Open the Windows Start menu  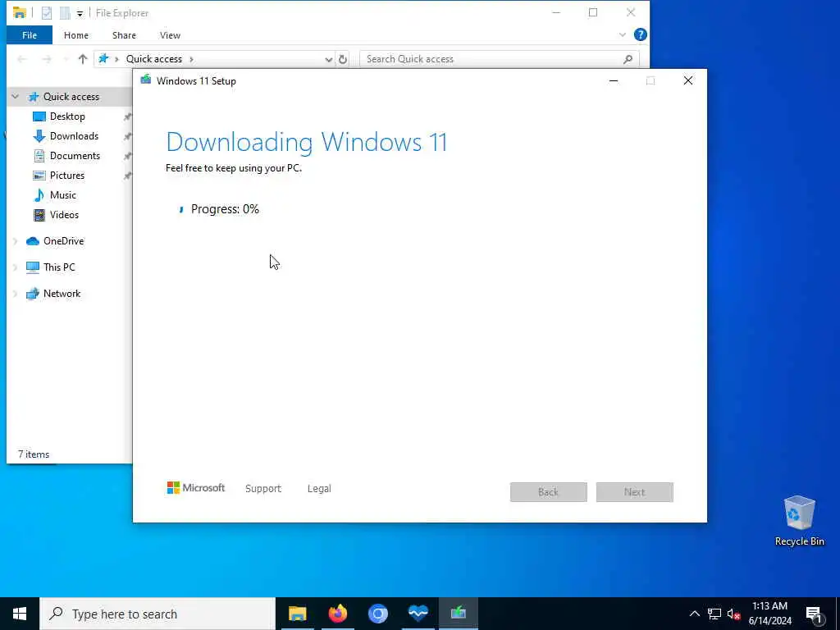point(20,614)
